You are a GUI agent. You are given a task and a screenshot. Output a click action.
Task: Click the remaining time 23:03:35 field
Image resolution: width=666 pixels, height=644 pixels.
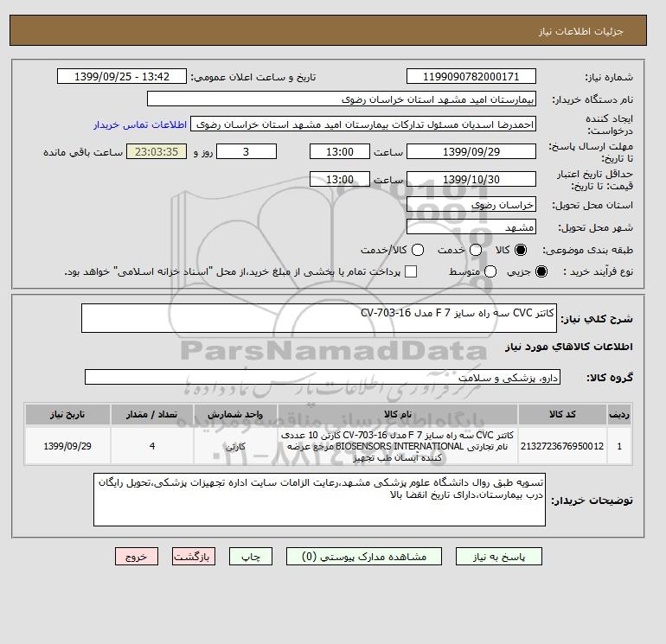point(157,151)
